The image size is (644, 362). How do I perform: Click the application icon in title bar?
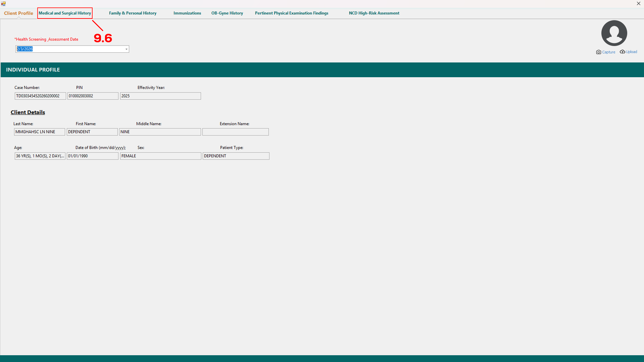3,4
